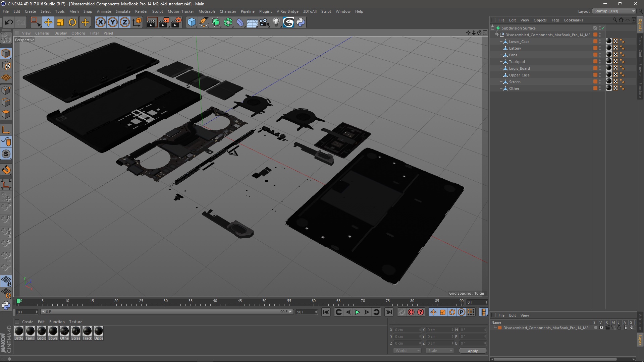
Task: Click frame 45 on the timeline ruler
Action: tap(240, 302)
